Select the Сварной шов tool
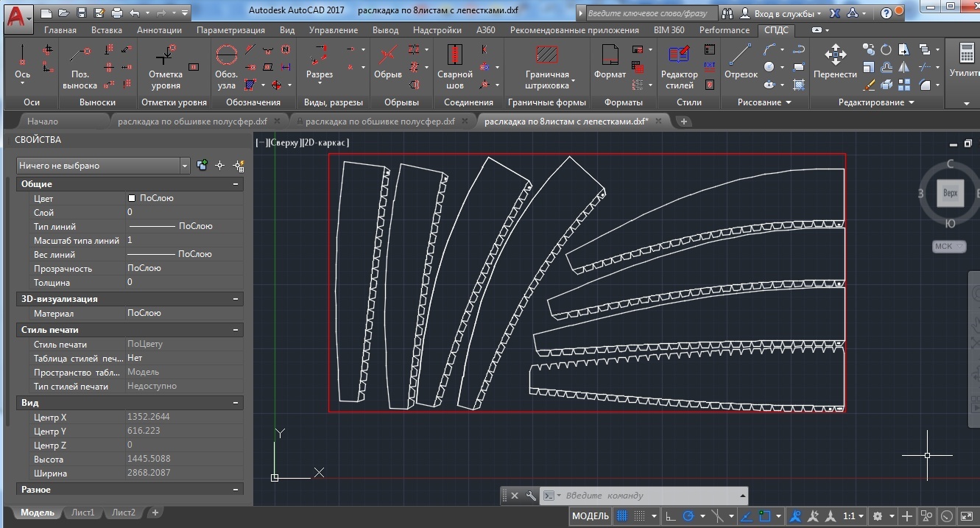Screen dimensions: 980x528 point(455,66)
